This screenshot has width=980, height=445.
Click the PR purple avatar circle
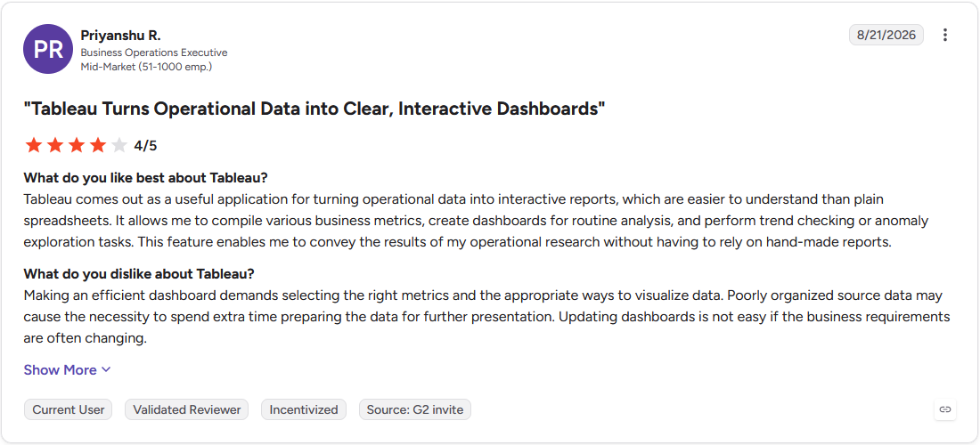pyautogui.click(x=48, y=49)
